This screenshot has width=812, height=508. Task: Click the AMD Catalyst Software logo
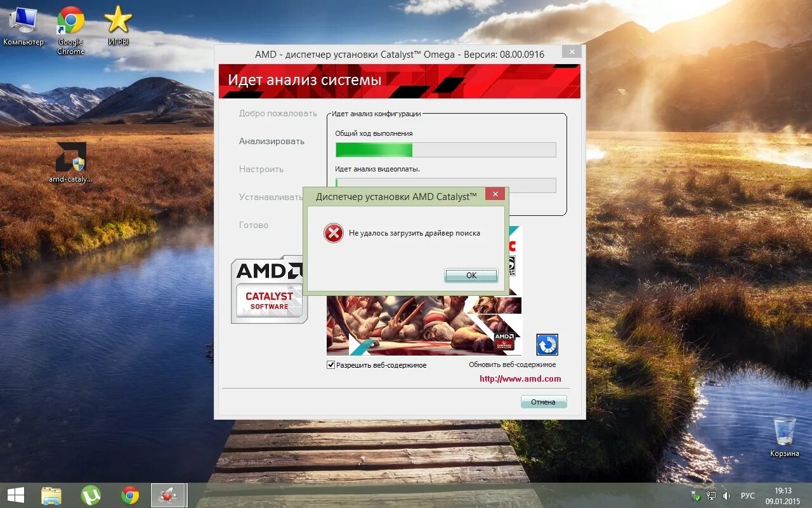point(269,290)
